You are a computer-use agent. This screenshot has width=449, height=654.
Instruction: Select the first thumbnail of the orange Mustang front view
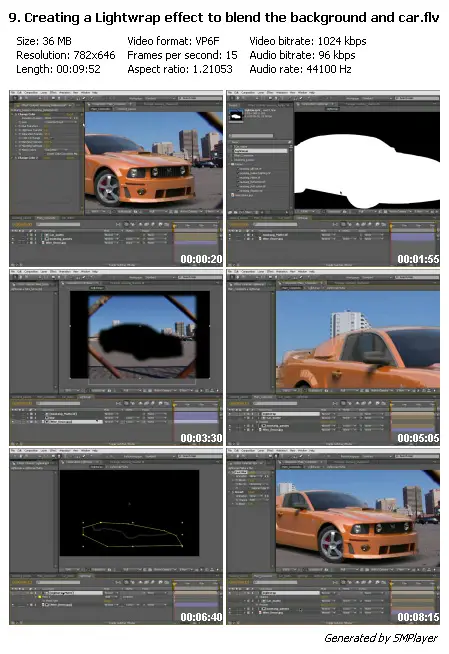pos(116,178)
